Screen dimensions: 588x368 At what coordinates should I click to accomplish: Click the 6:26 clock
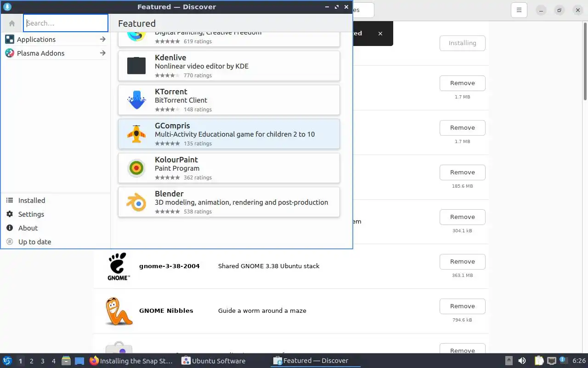pyautogui.click(x=579, y=361)
